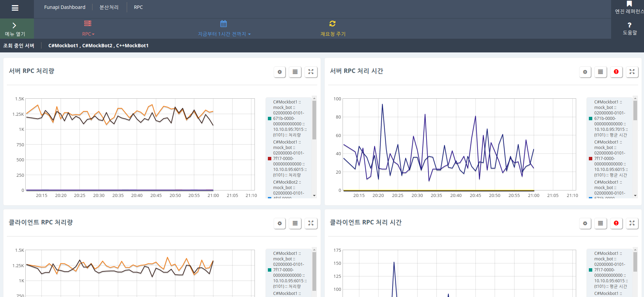Viewport: 644px width, 297px height.
Task: Open settings gear of 클라이언트 RPC 처리량
Action: click(280, 223)
